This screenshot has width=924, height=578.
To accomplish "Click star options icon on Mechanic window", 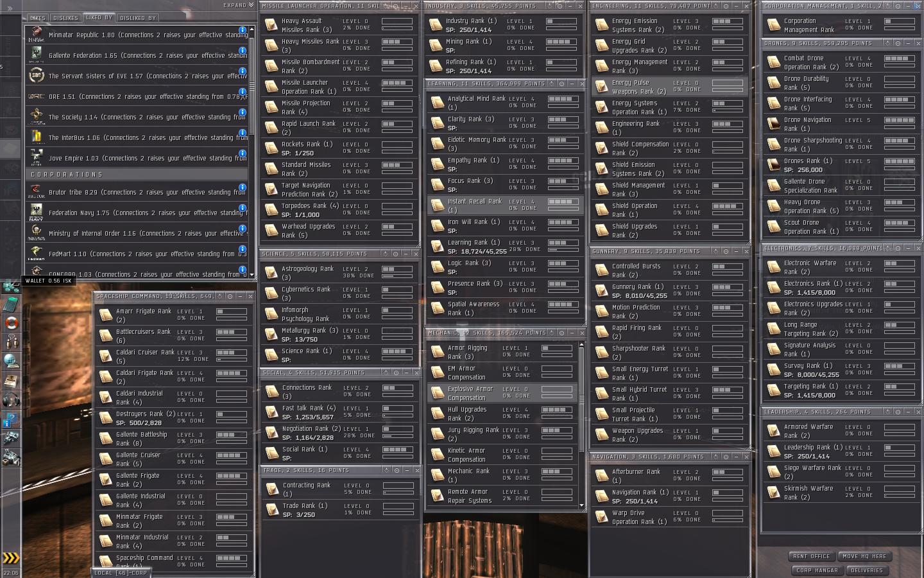I will pos(551,333).
